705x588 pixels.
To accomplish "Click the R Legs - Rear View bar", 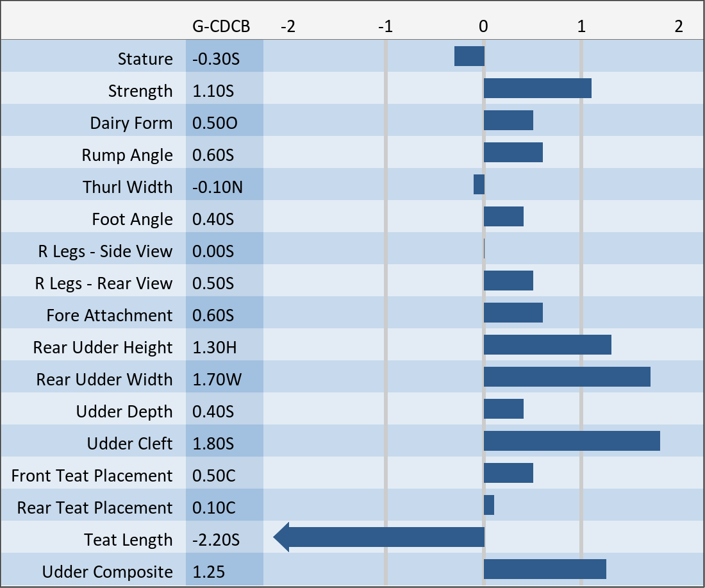I will coord(508,281).
